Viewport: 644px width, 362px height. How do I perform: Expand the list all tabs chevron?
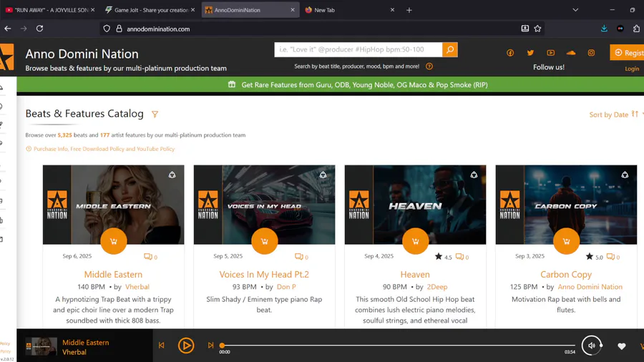coord(575,10)
